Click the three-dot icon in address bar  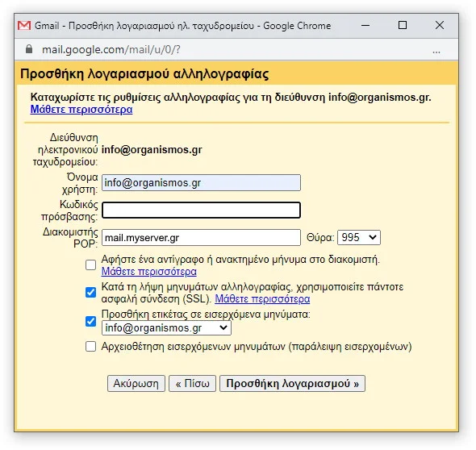436,52
